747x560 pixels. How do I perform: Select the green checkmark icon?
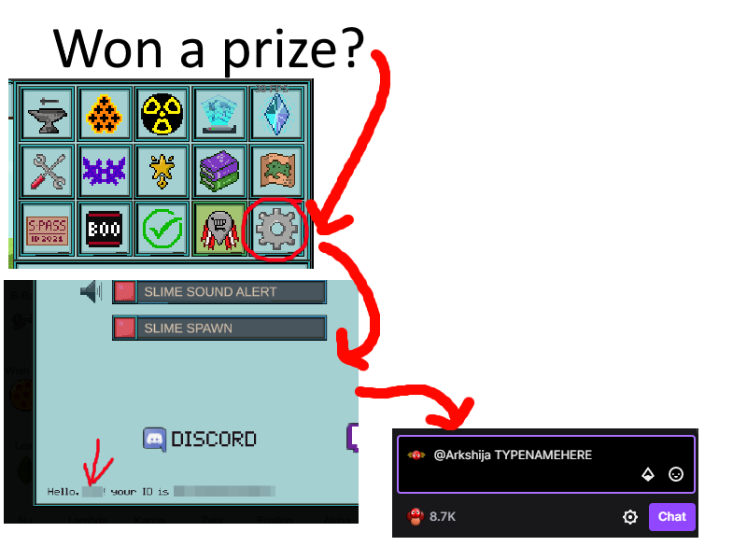[162, 229]
